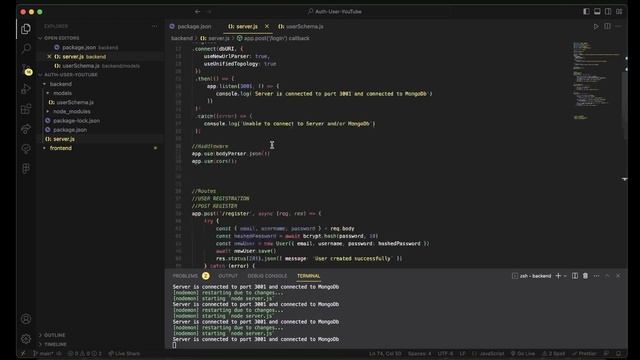
Task: Open new-terminal profile dropdown arrow
Action: point(565,276)
